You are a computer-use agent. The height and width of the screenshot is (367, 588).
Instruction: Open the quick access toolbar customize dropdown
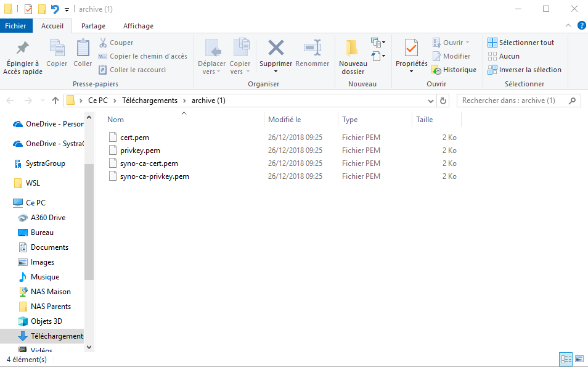(67, 9)
